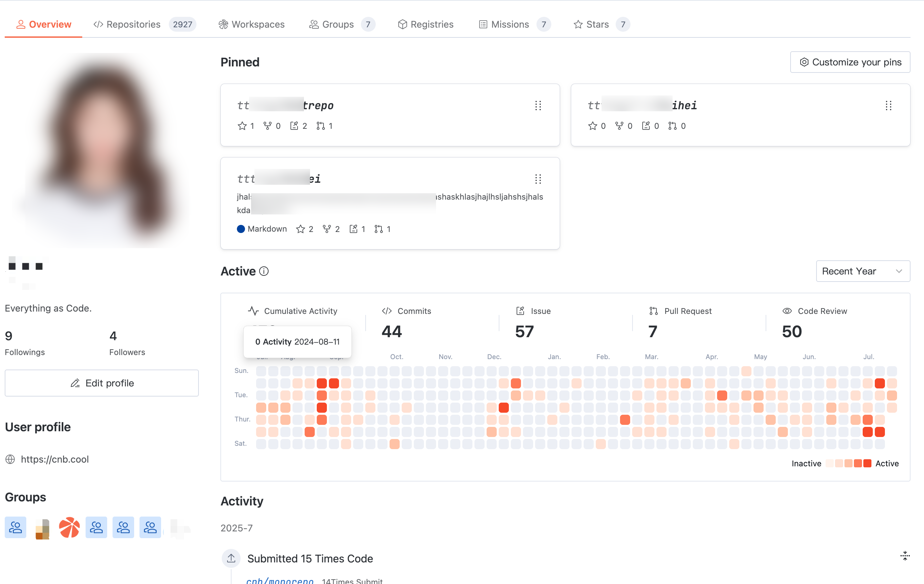Click the orange basketball-style group avatar
Screen dimensions: 924x584
coord(69,528)
